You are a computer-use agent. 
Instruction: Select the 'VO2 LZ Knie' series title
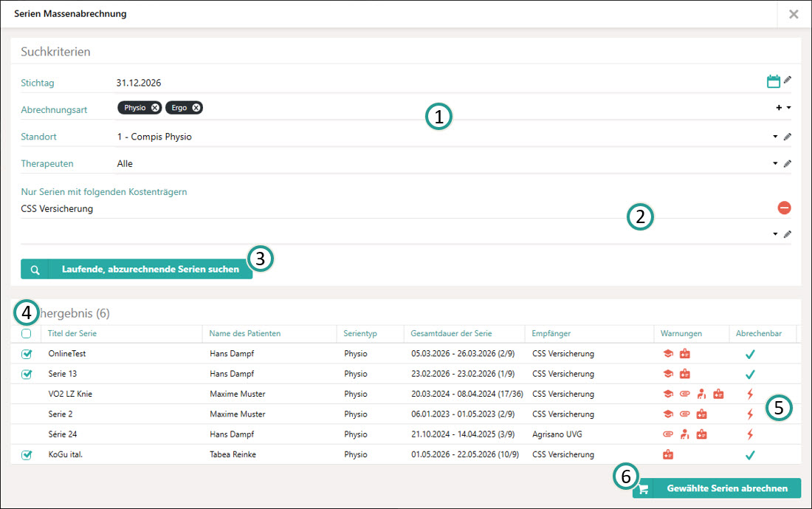point(70,394)
